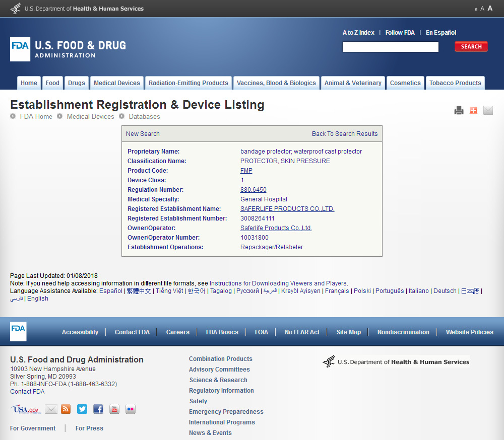Screen dimensions: 504x440
Task: Open the Cosmetics tab
Action: 405,83
